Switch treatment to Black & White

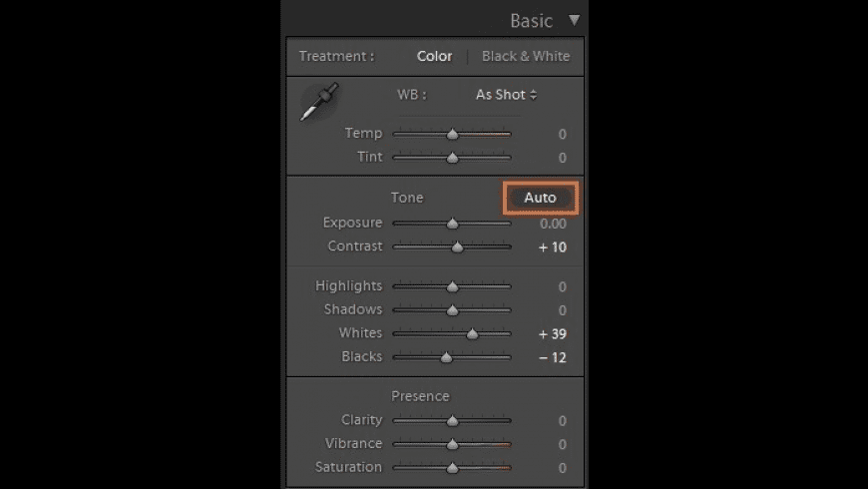tap(525, 56)
